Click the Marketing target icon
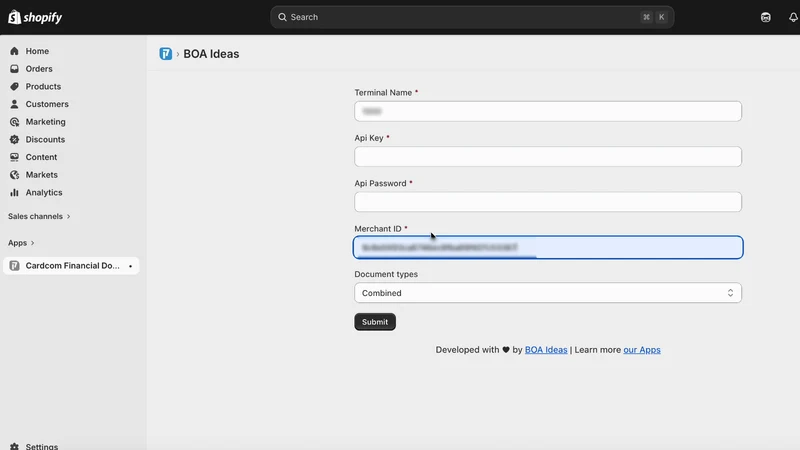 pyautogui.click(x=14, y=122)
